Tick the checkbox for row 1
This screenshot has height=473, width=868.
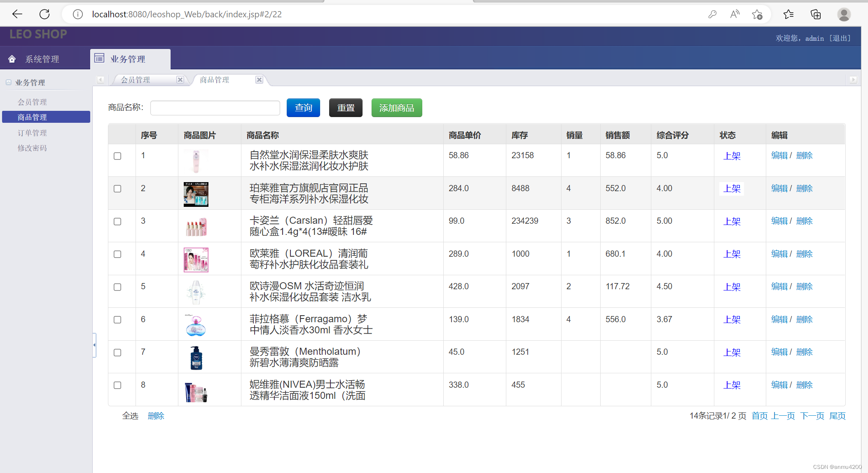(117, 156)
